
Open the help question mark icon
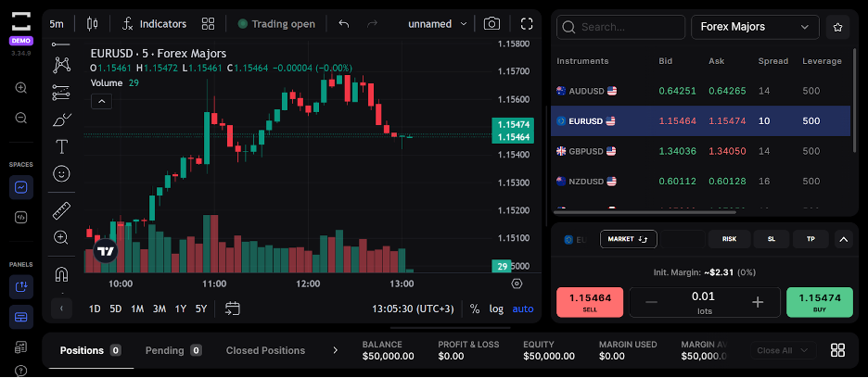[x=21, y=371]
